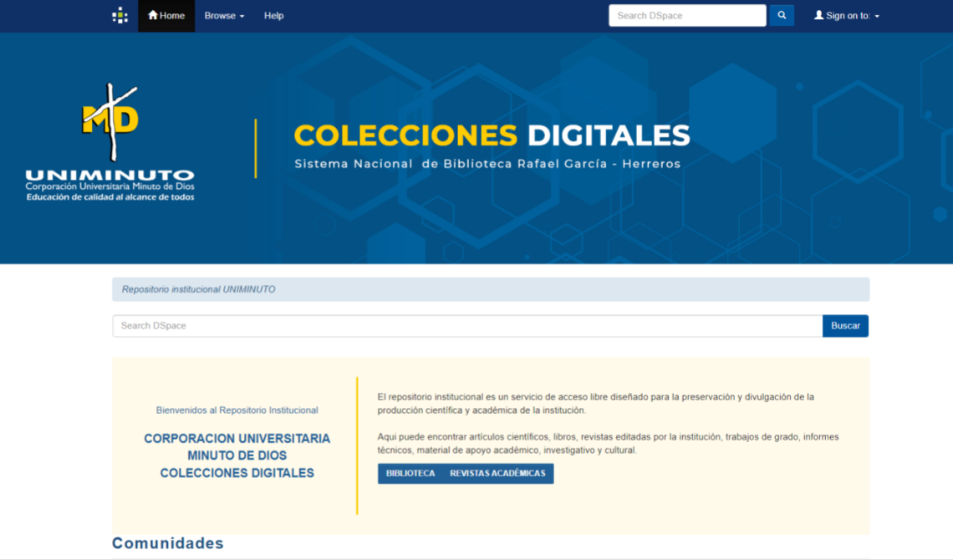Click the Colecciones Digitales banner title
Image resolution: width=953 pixels, height=560 pixels.
(x=492, y=135)
